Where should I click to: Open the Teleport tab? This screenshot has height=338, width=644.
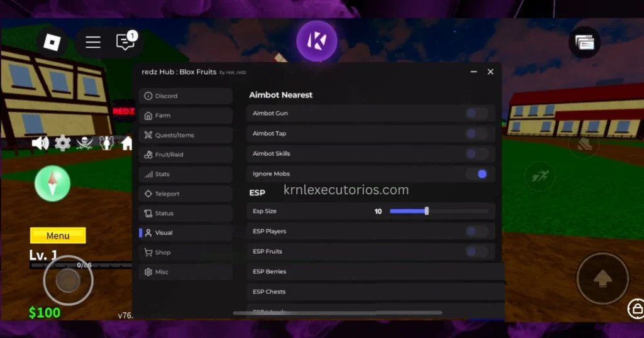click(x=186, y=194)
